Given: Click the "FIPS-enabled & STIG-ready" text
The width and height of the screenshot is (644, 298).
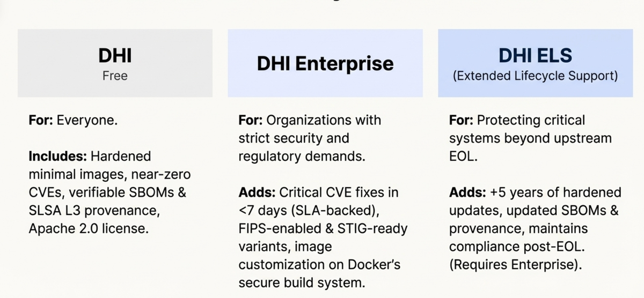Looking at the screenshot, I should point(323,229).
